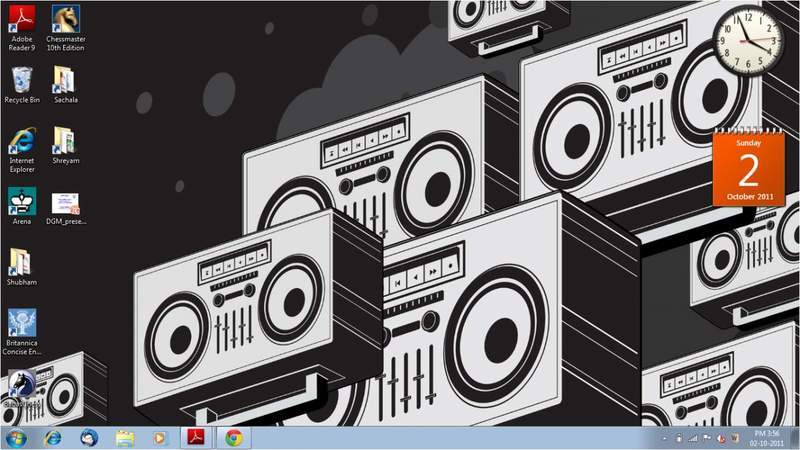Open Windows Explorer folder on taskbar
Image resolution: width=800 pixels, height=450 pixels.
point(124,438)
